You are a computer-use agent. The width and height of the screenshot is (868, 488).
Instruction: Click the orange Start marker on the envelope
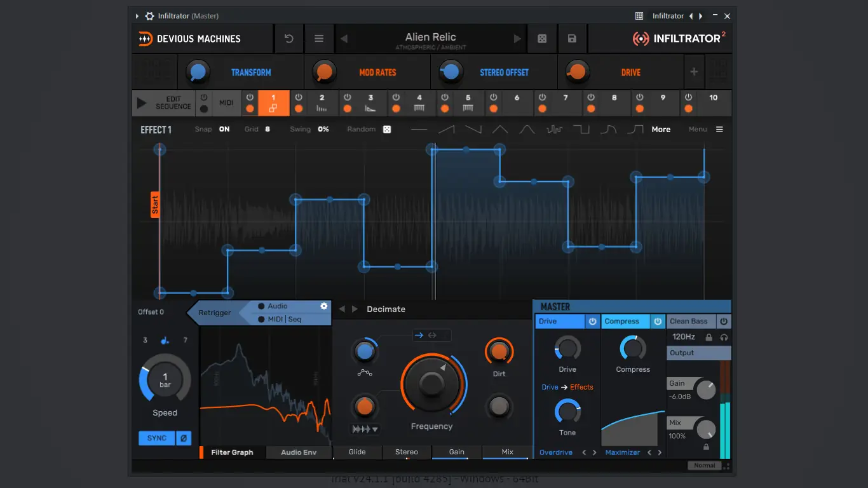(155, 205)
